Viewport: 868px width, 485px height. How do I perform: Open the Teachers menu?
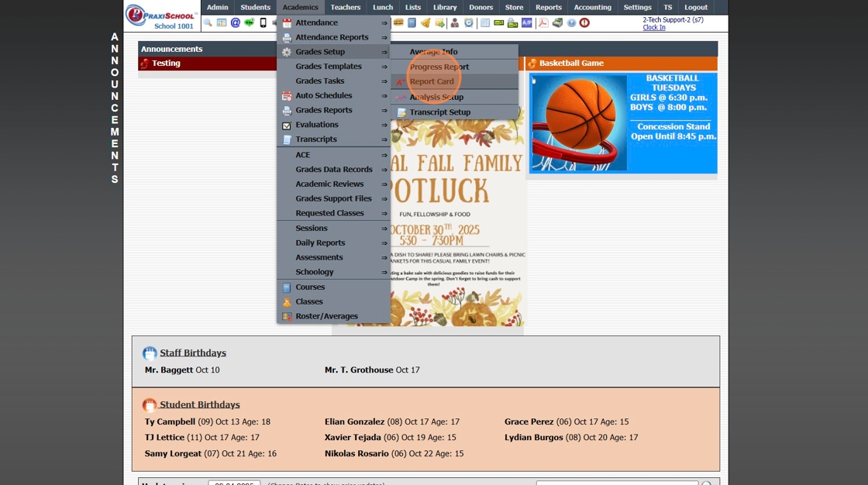[346, 7]
